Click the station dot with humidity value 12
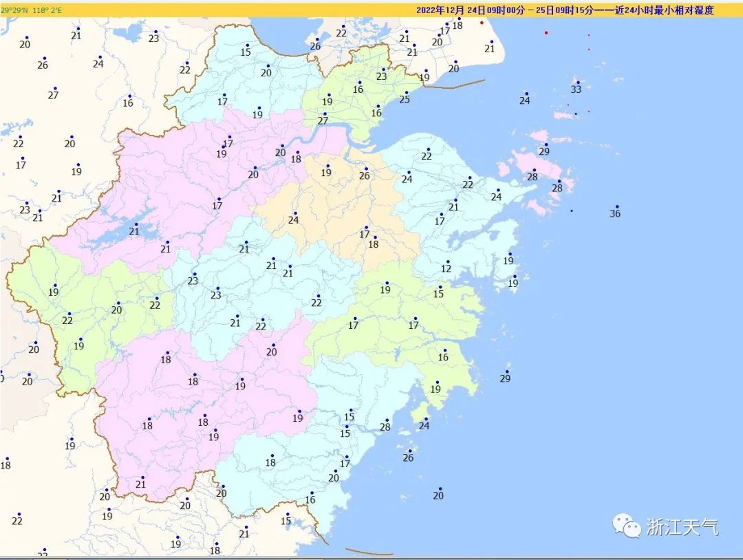This screenshot has width=743, height=560. [448, 262]
